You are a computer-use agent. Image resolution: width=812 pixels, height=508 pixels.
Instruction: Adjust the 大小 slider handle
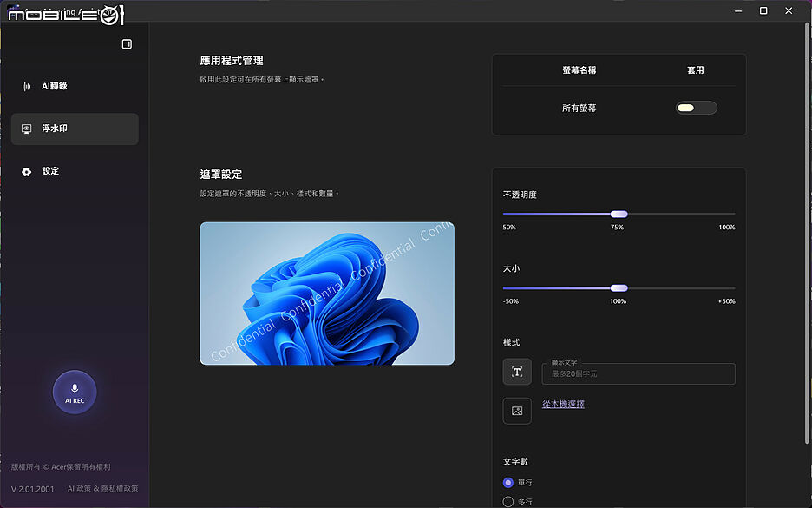(619, 288)
